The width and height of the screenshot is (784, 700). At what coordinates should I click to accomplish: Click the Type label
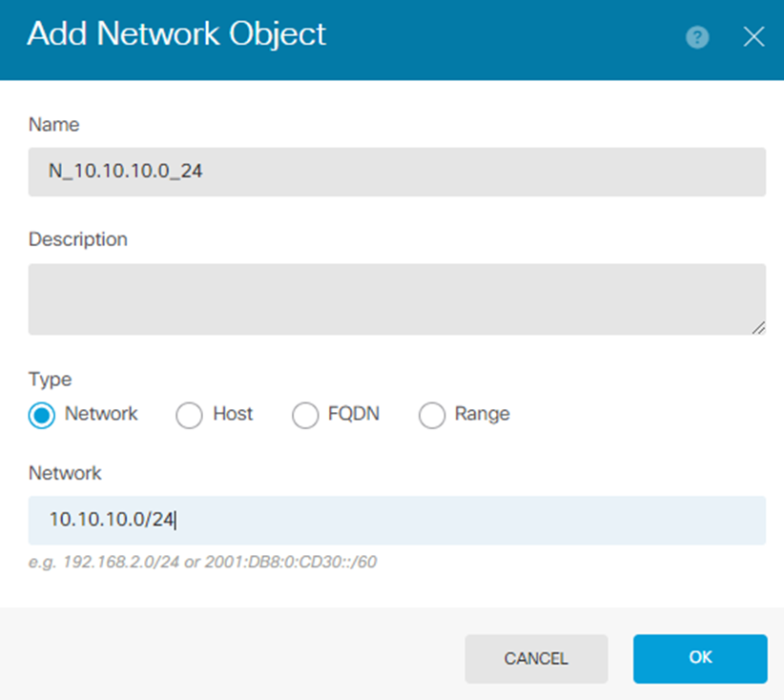(50, 380)
